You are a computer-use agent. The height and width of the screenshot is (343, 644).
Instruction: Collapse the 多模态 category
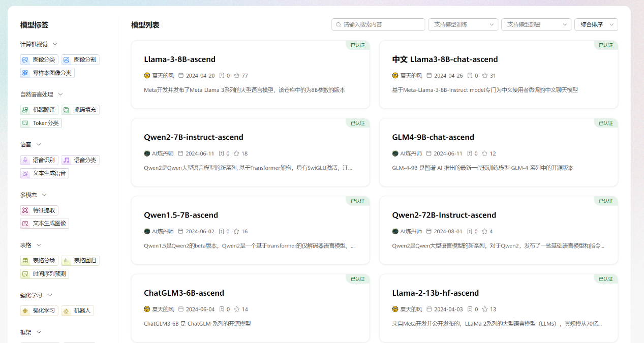coord(44,195)
